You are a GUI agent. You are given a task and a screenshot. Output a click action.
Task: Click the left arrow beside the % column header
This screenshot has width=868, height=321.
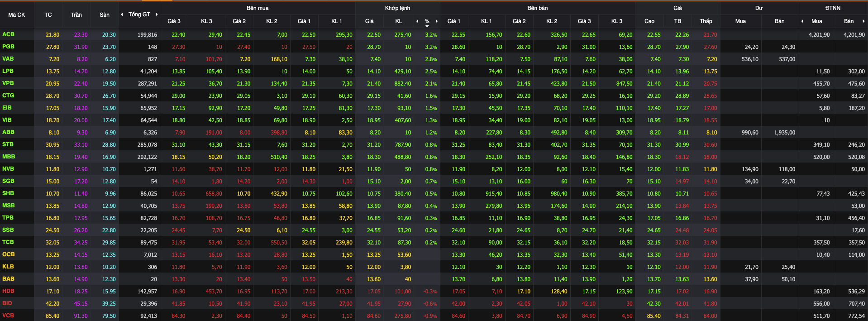click(417, 21)
